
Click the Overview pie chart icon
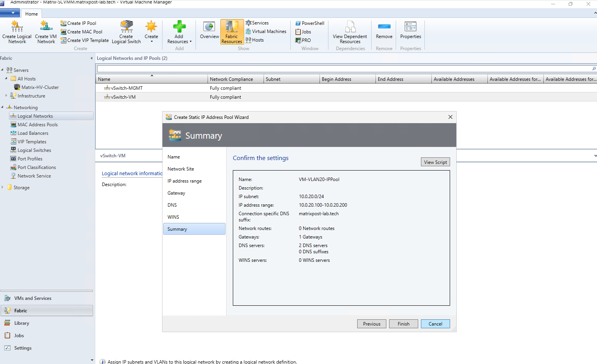pyautogui.click(x=209, y=26)
